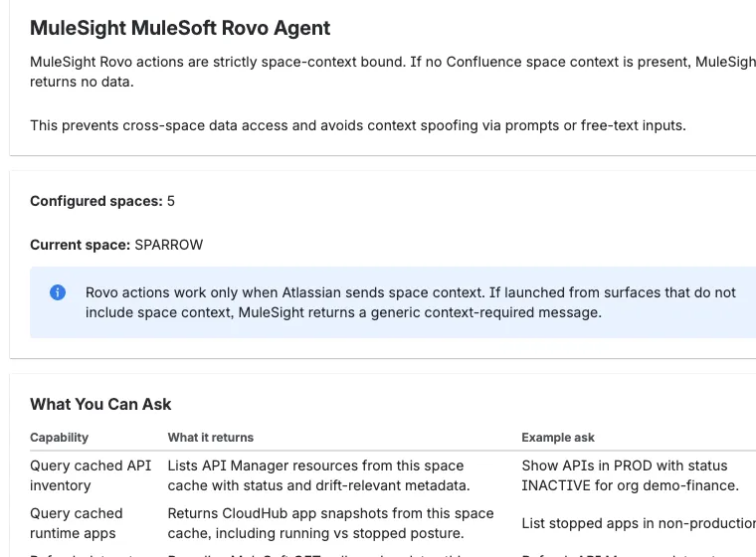756x557 pixels.
Task: Click the Example ask column header
Action: click(558, 438)
